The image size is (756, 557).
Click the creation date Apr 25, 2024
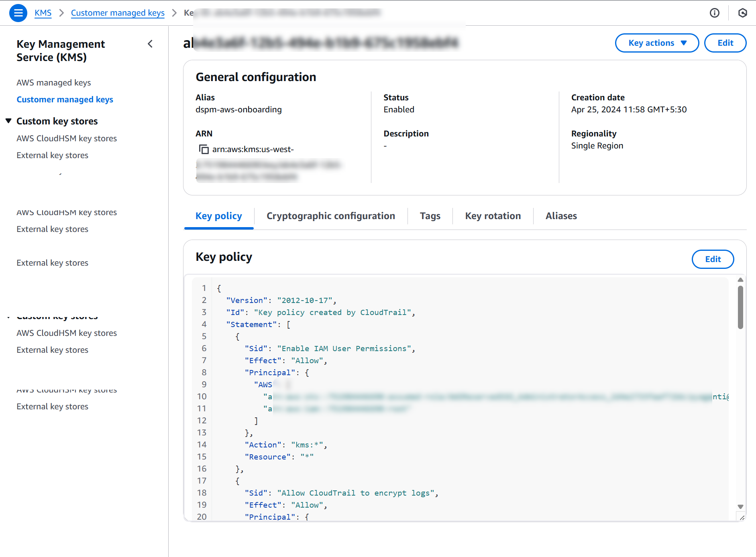point(629,110)
